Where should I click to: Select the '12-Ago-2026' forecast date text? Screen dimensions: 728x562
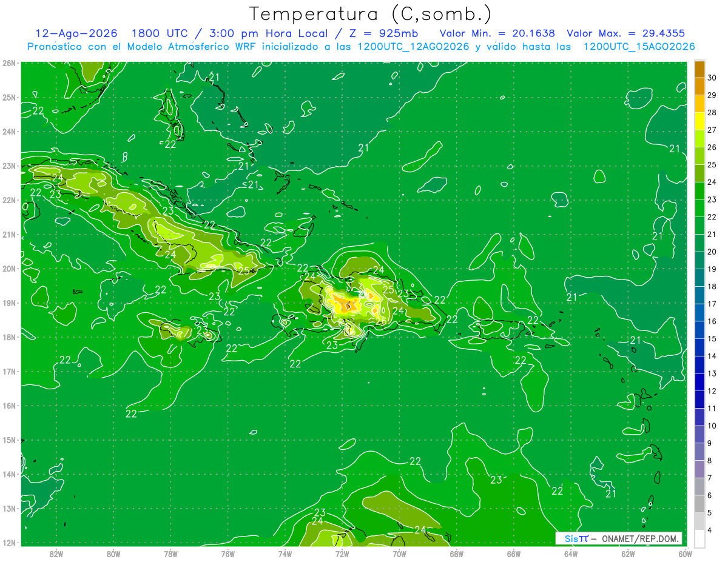point(76,33)
